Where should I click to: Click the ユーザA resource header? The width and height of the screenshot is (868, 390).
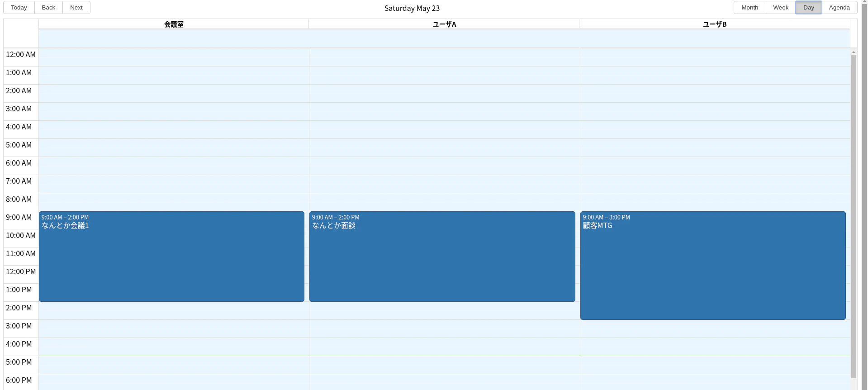click(444, 24)
